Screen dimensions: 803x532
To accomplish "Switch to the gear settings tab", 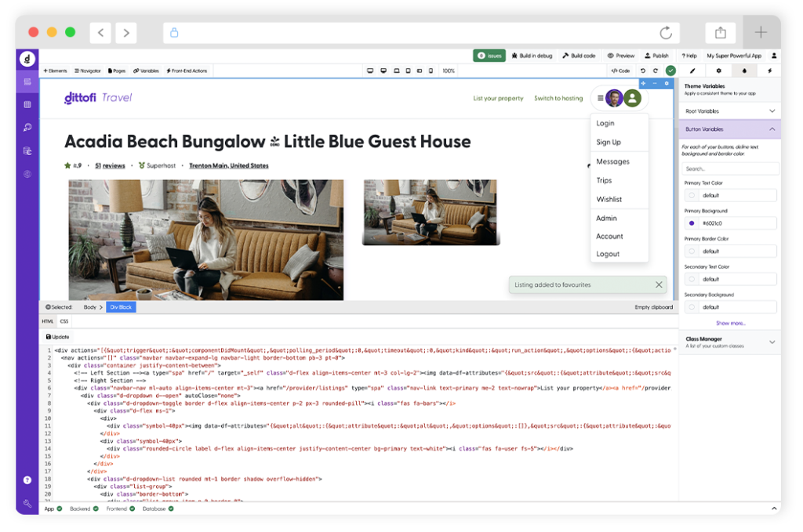I will point(718,71).
